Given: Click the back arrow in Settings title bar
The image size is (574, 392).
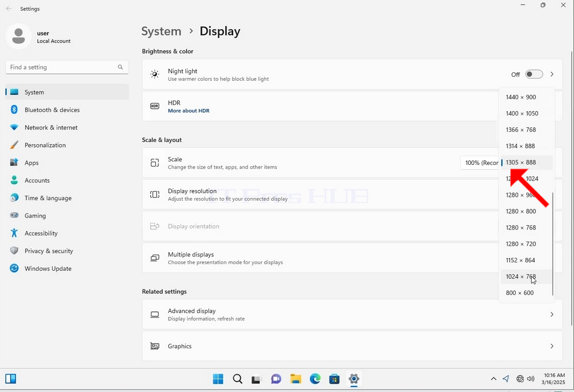Looking at the screenshot, I should (x=9, y=8).
